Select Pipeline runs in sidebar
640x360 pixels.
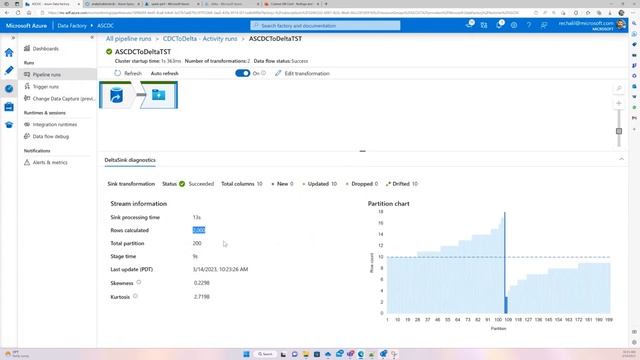coord(57,74)
